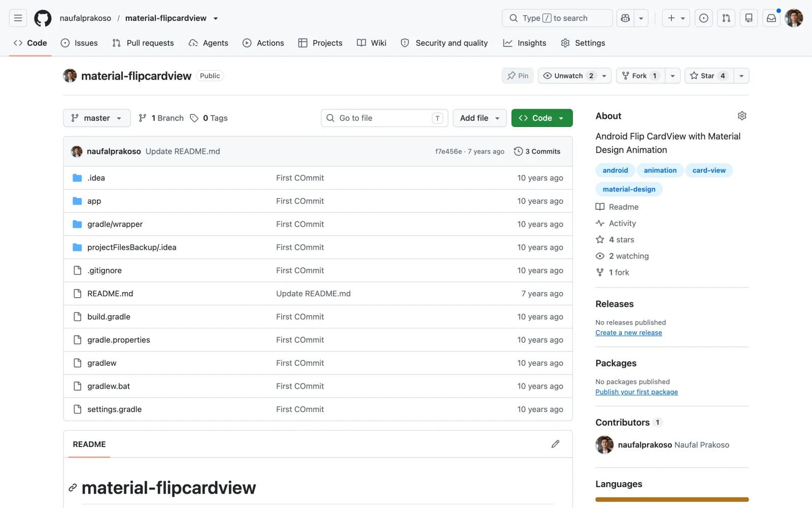This screenshot has height=508, width=812.
Task: Pin this repository
Action: (x=518, y=76)
